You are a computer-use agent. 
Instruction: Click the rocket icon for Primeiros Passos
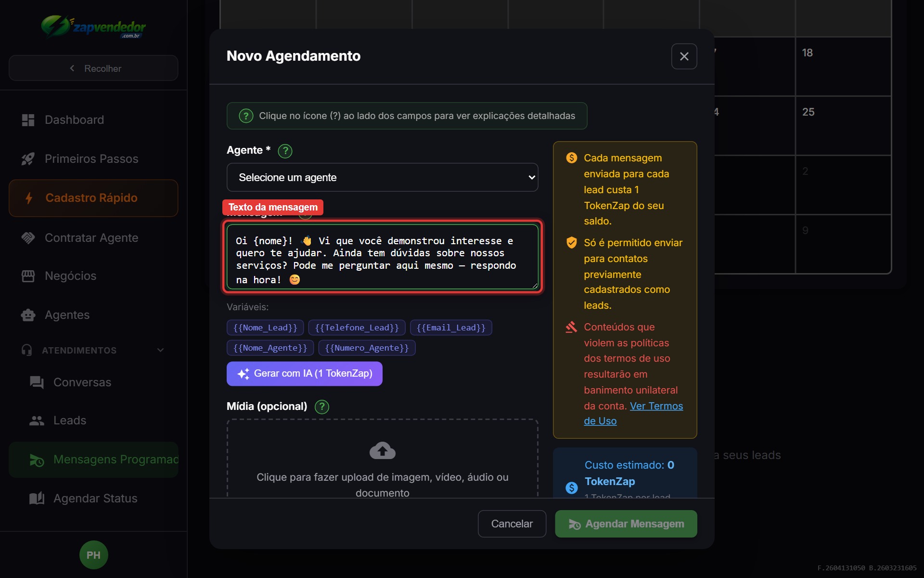(x=28, y=159)
